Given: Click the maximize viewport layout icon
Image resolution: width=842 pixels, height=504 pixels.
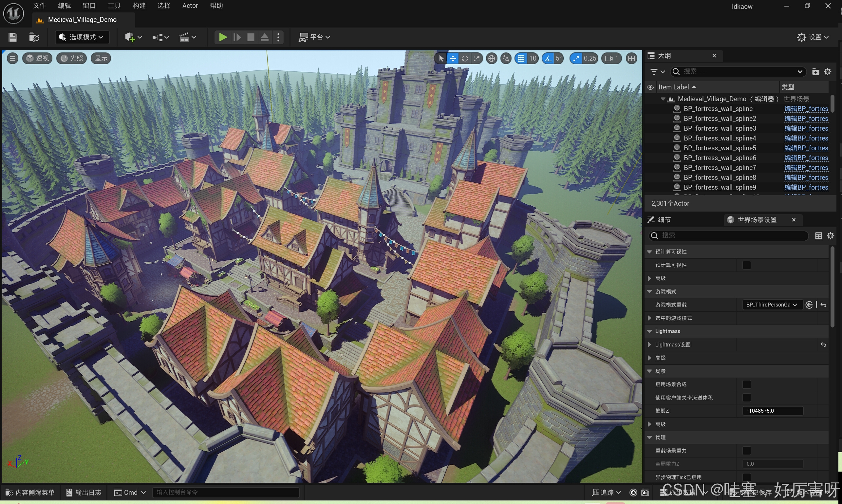Looking at the screenshot, I should click(x=631, y=58).
